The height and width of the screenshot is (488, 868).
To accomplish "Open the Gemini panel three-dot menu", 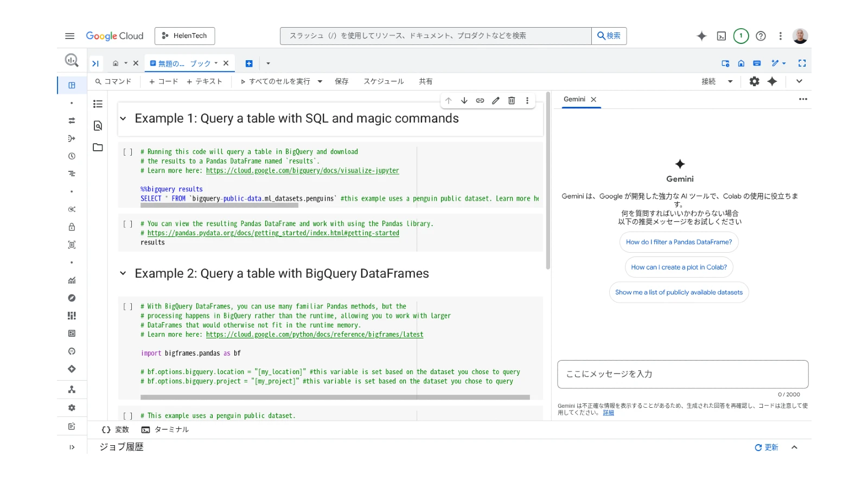I will pyautogui.click(x=803, y=99).
